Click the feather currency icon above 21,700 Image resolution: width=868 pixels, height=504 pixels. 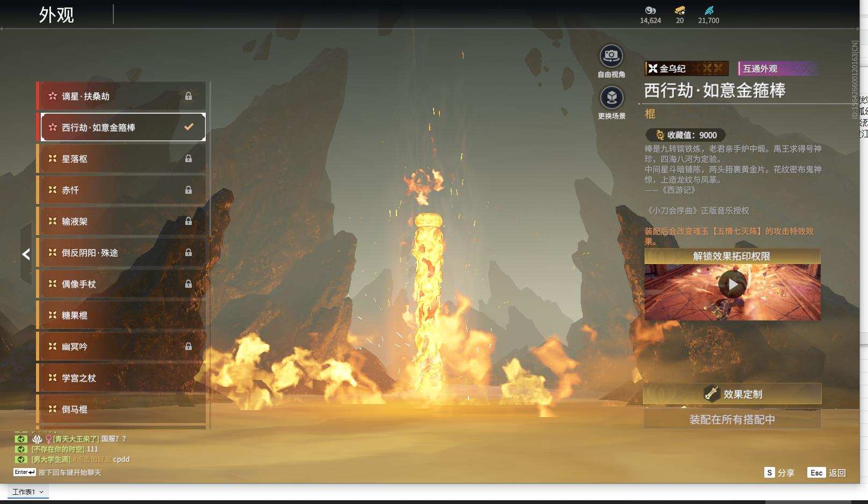tap(709, 10)
